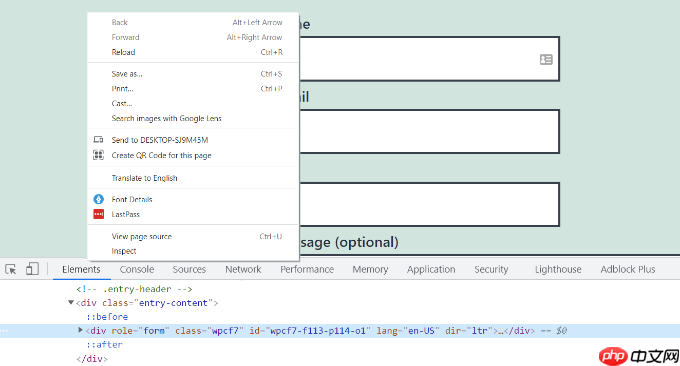Click the first form input field
This screenshot has height=366, width=680.
pos(429,59)
